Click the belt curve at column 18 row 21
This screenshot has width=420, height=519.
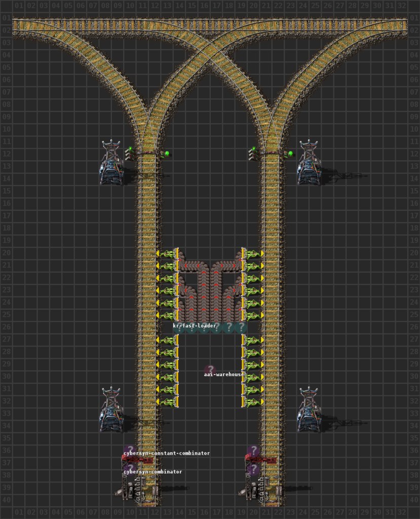(x=228, y=266)
